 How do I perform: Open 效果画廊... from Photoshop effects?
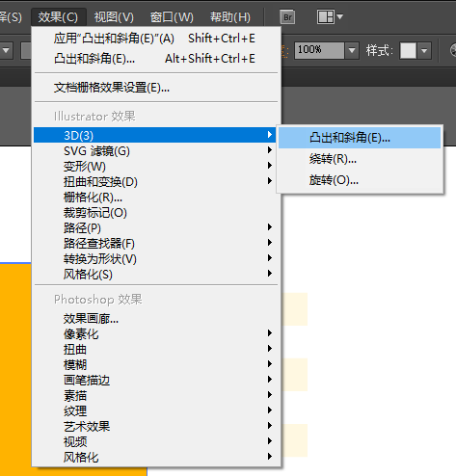[156, 319]
